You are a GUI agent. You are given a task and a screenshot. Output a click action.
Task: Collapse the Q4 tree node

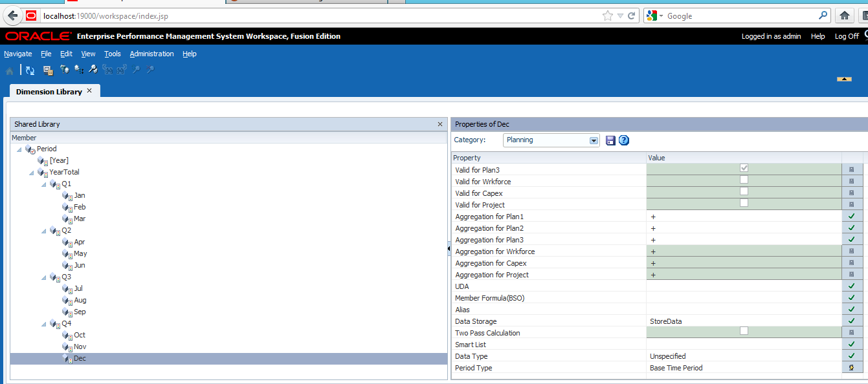pos(43,324)
